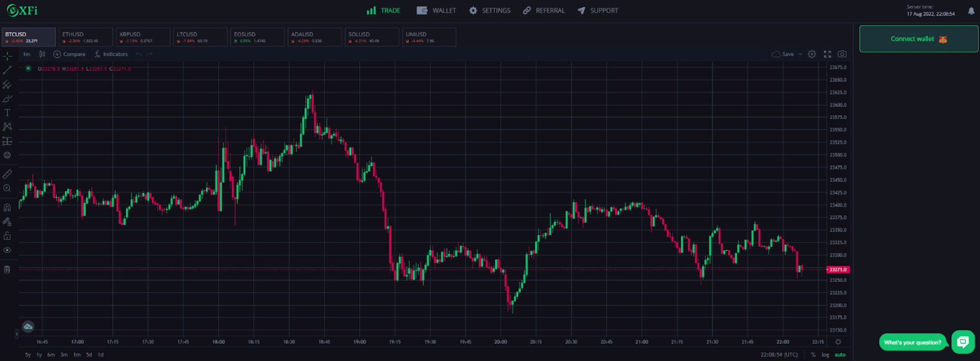Image resolution: width=980 pixels, height=361 pixels.
Task: Select the Text annotation tool
Action: pyautogui.click(x=7, y=113)
